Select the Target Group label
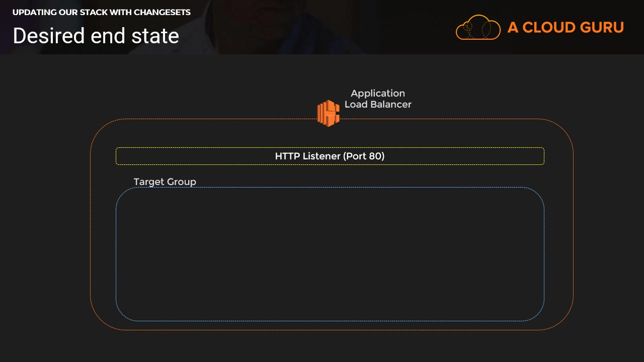Screen dimensions: 644x362 165,182
